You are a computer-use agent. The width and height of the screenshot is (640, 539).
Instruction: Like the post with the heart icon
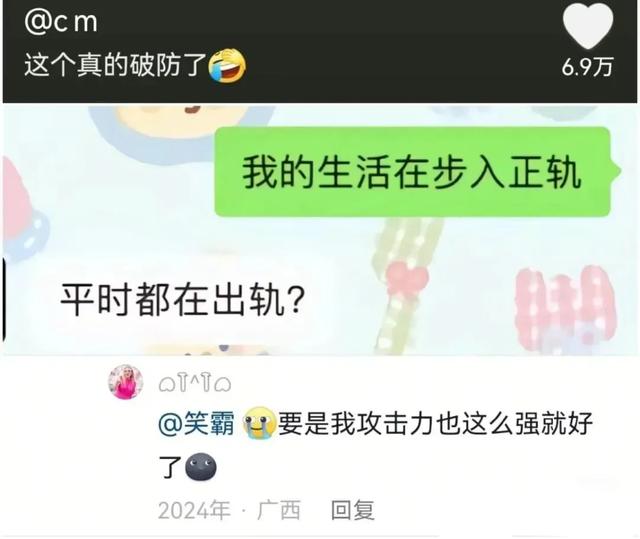(588, 25)
